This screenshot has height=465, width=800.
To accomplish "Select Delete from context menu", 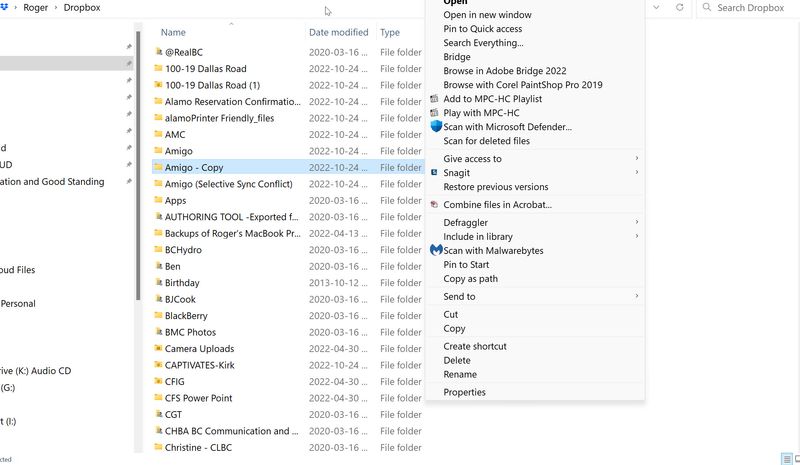I will [x=457, y=360].
